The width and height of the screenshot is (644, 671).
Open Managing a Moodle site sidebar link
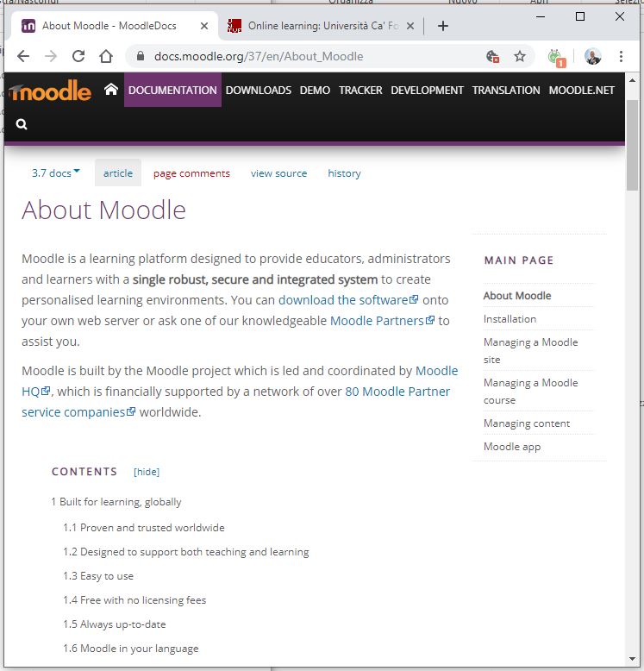click(x=531, y=350)
